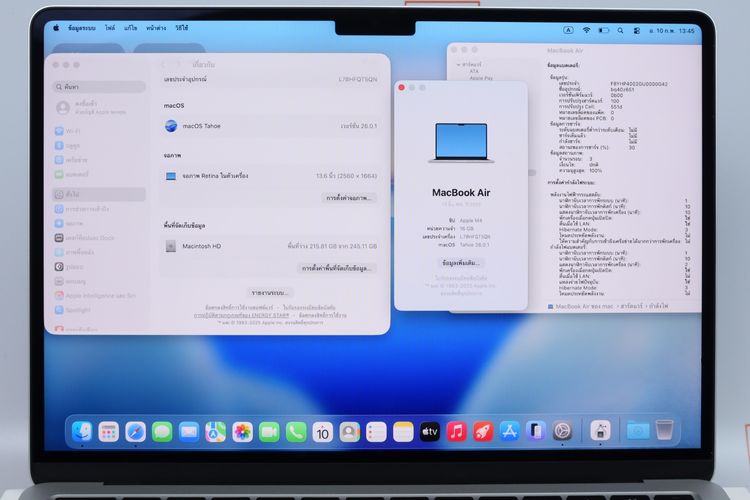This screenshot has width=750, height=500.
Task: Click the serial number L78HFQTSQN in Settings
Action: pyautogui.click(x=358, y=79)
